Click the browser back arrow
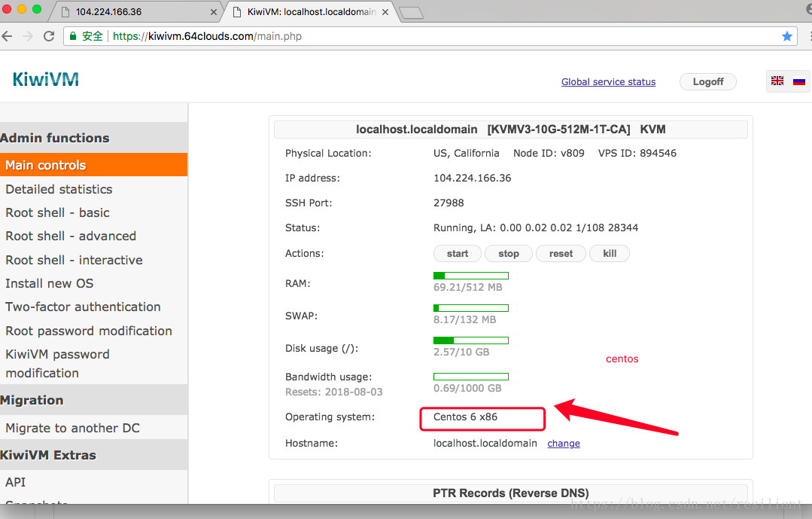This screenshot has height=519, width=812. point(7,36)
